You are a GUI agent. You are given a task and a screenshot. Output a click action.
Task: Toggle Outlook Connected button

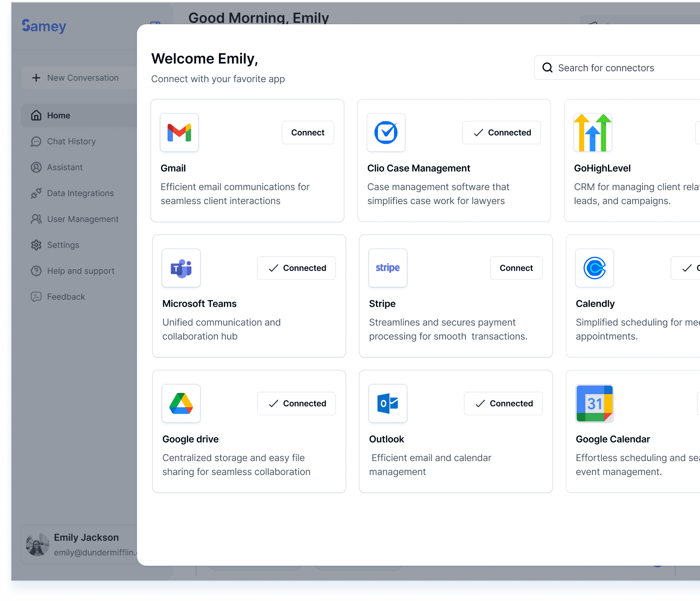point(503,403)
